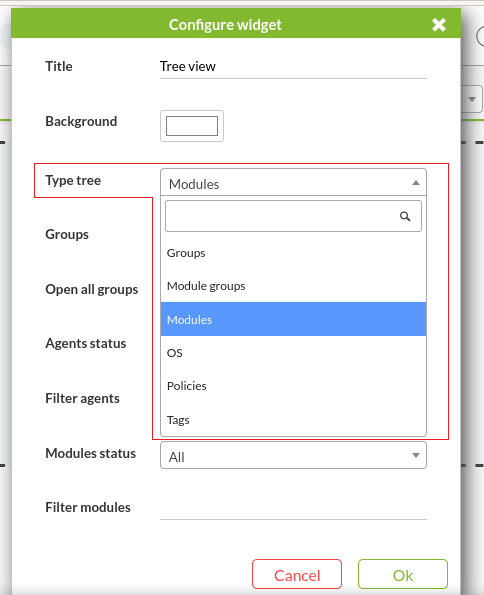This screenshot has height=595, width=484.
Task: Click the search magnifier icon in dropdown
Action: pyautogui.click(x=405, y=216)
